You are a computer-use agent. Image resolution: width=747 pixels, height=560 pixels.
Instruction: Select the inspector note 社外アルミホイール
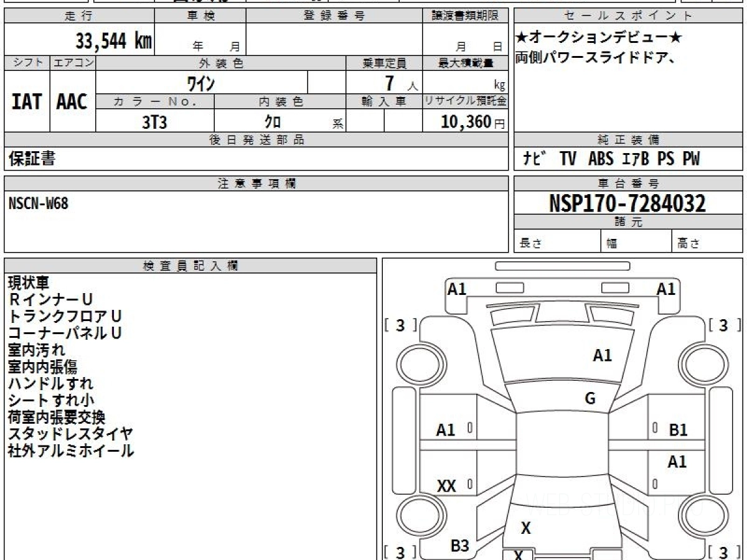coord(71,451)
